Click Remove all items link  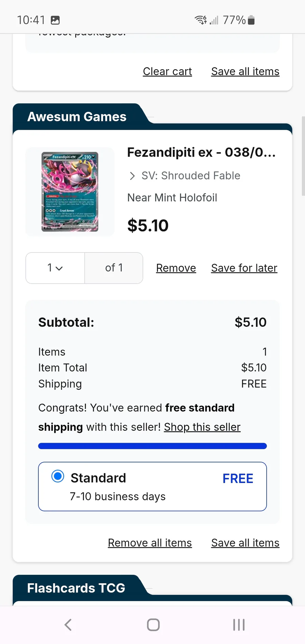pyautogui.click(x=150, y=543)
